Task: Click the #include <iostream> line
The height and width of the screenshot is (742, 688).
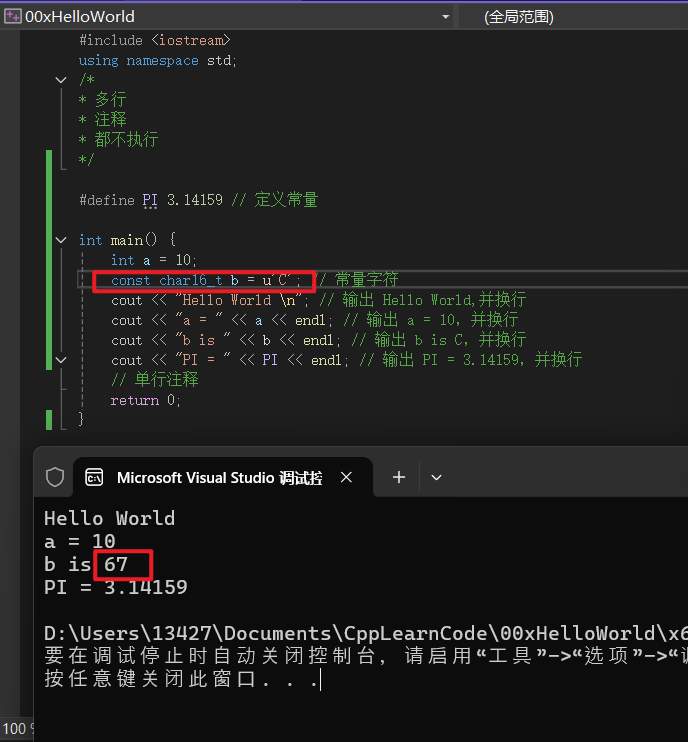Action: (155, 41)
